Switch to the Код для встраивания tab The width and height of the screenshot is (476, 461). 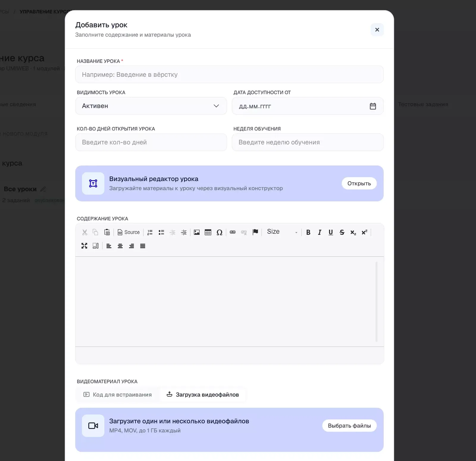(x=118, y=394)
